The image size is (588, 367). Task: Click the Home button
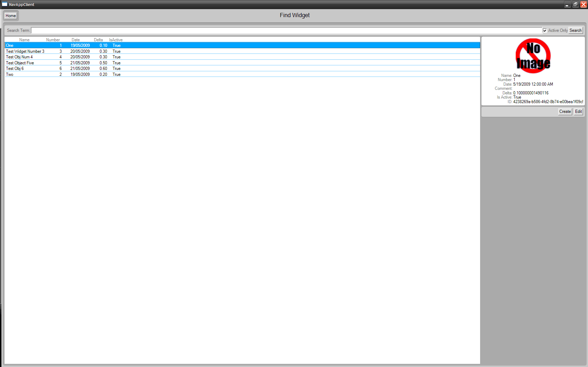(x=11, y=16)
